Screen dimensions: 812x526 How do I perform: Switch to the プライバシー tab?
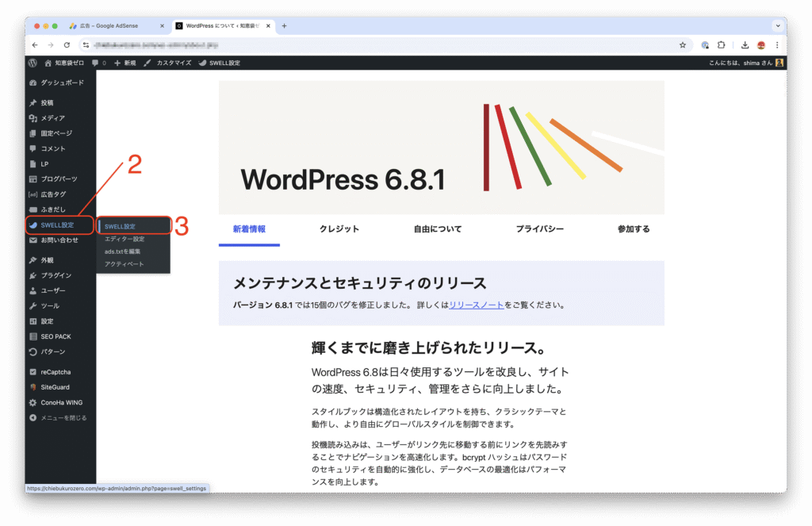(x=539, y=229)
